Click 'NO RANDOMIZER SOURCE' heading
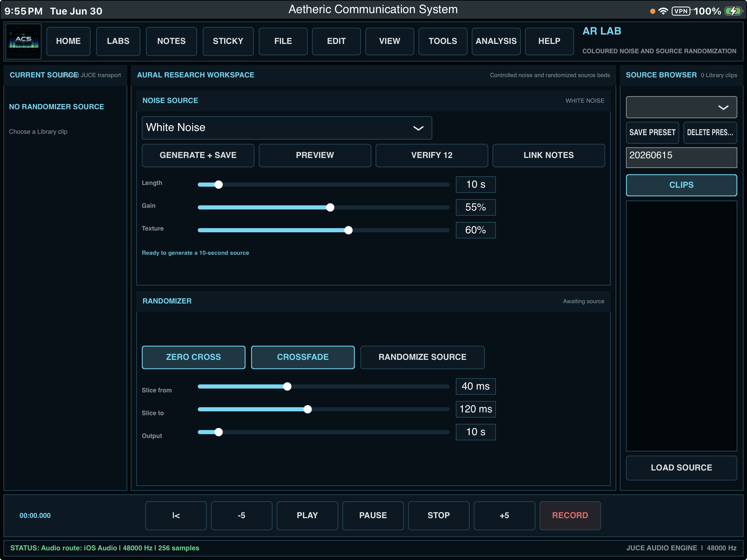Viewport: 747px width, 560px height. click(57, 107)
